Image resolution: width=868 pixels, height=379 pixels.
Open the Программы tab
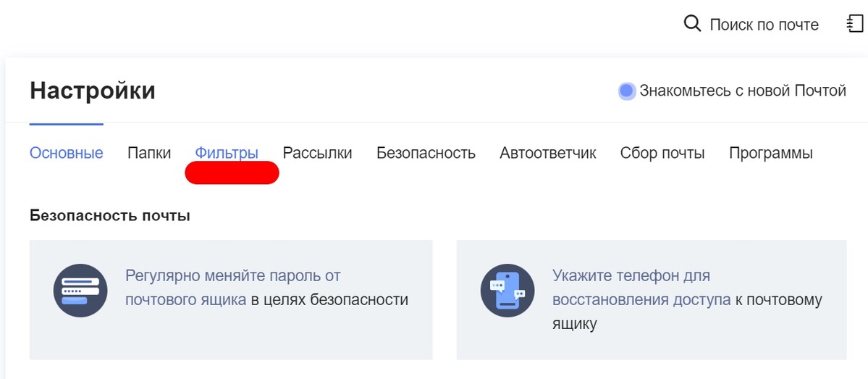coord(771,153)
